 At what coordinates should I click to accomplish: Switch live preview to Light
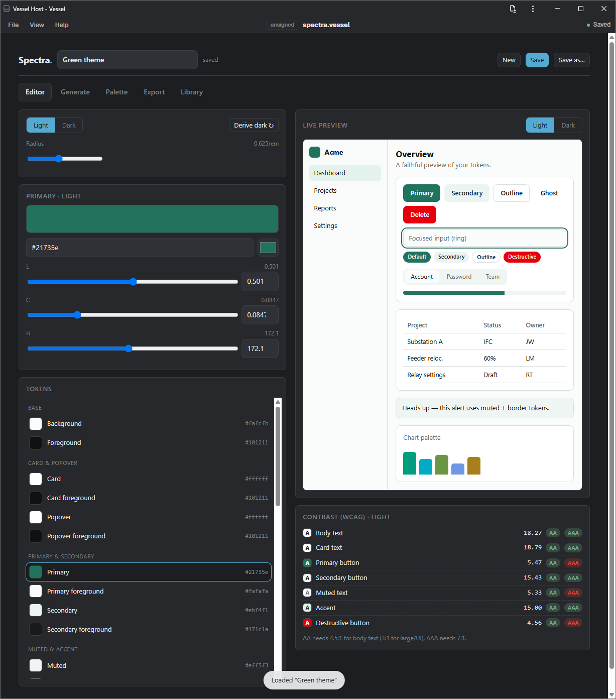click(540, 125)
